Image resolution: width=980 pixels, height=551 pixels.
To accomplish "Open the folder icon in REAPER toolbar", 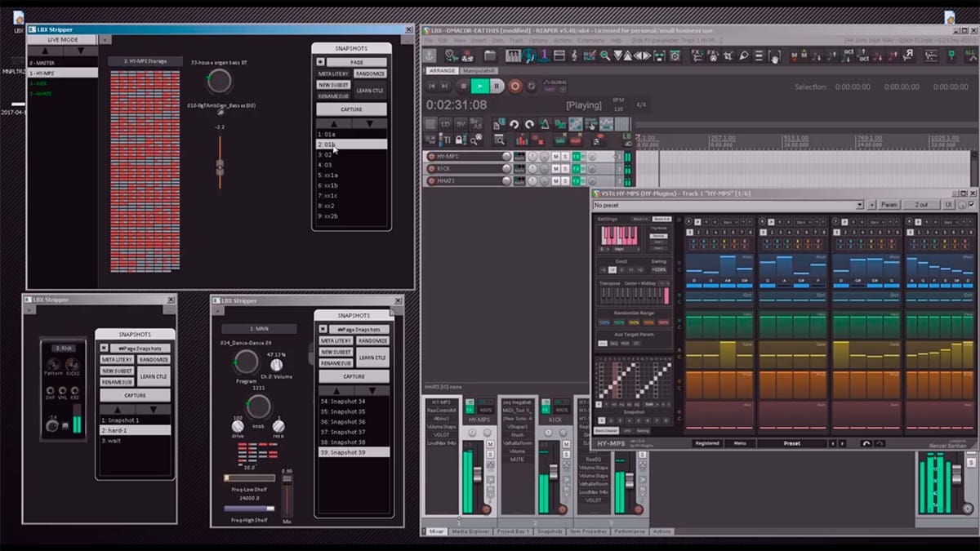I will pos(489,56).
